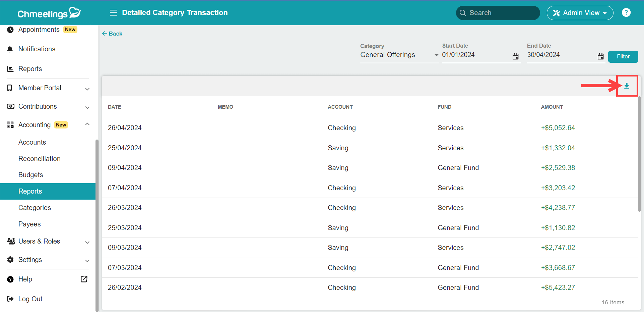The width and height of the screenshot is (644, 312).
Task: Click the Filter button
Action: click(x=623, y=57)
